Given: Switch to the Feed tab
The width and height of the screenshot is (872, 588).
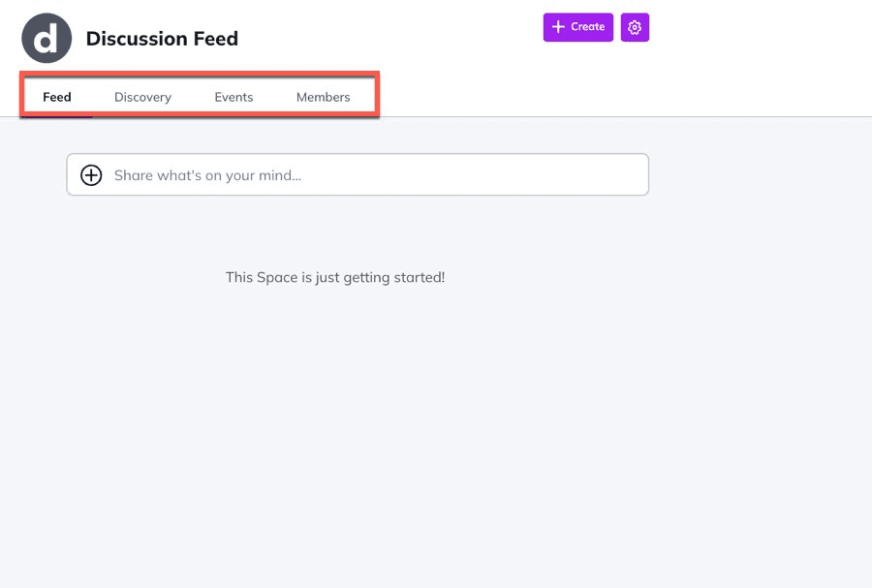Looking at the screenshot, I should coord(57,97).
